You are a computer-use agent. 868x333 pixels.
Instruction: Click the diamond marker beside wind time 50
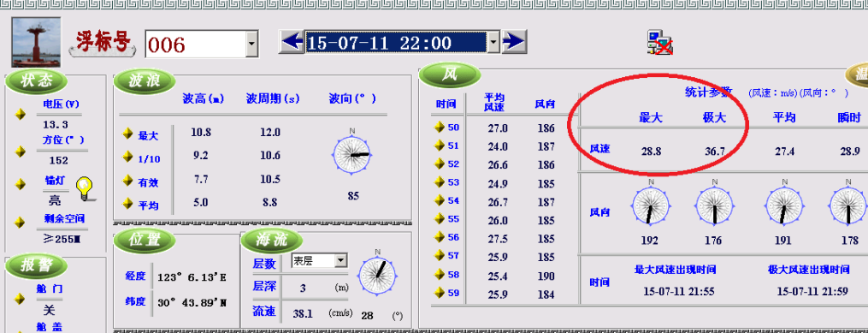440,127
